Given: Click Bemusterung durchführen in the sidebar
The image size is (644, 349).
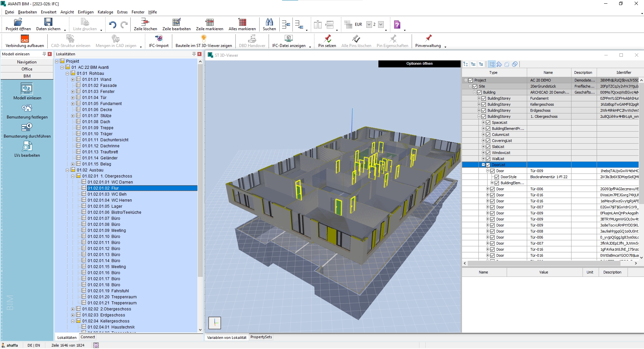Looking at the screenshot, I should [27, 131].
